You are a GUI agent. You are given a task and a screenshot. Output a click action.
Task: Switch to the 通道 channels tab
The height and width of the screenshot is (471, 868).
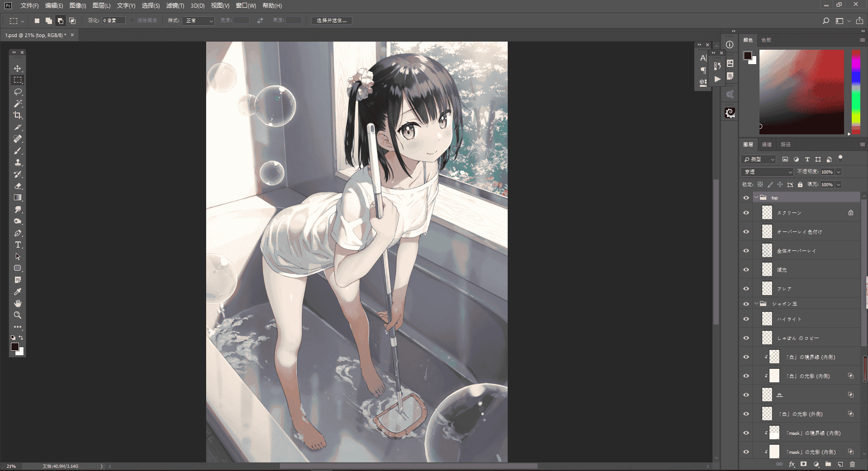click(767, 145)
